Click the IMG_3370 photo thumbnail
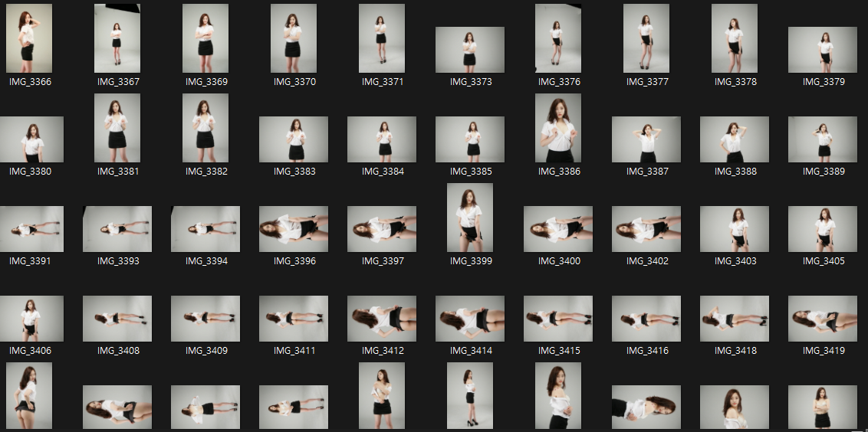Image resolution: width=868 pixels, height=432 pixels. [294, 38]
